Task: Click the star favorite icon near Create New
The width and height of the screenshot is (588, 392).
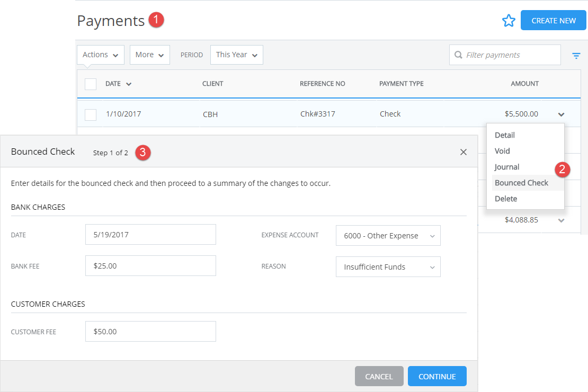Action: point(509,20)
